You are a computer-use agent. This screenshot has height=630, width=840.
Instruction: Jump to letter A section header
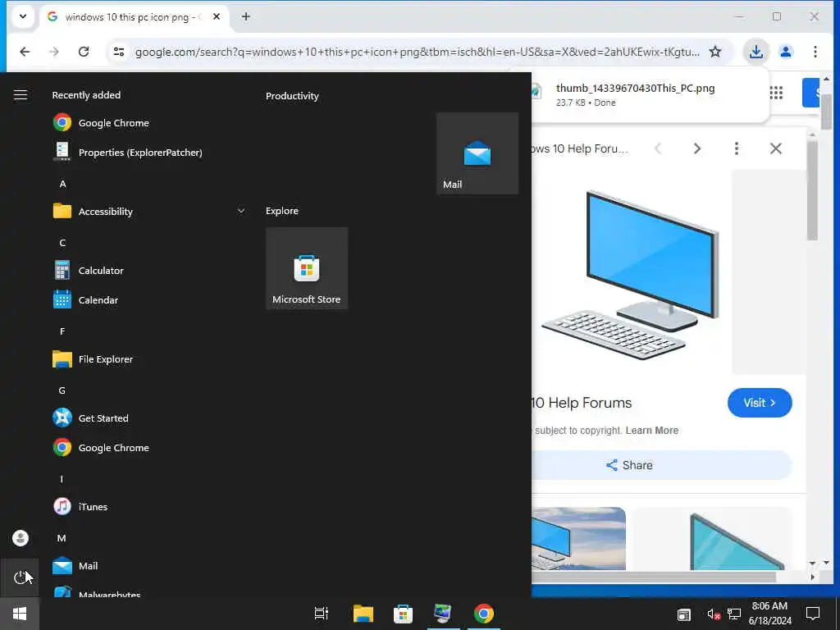[x=62, y=184]
